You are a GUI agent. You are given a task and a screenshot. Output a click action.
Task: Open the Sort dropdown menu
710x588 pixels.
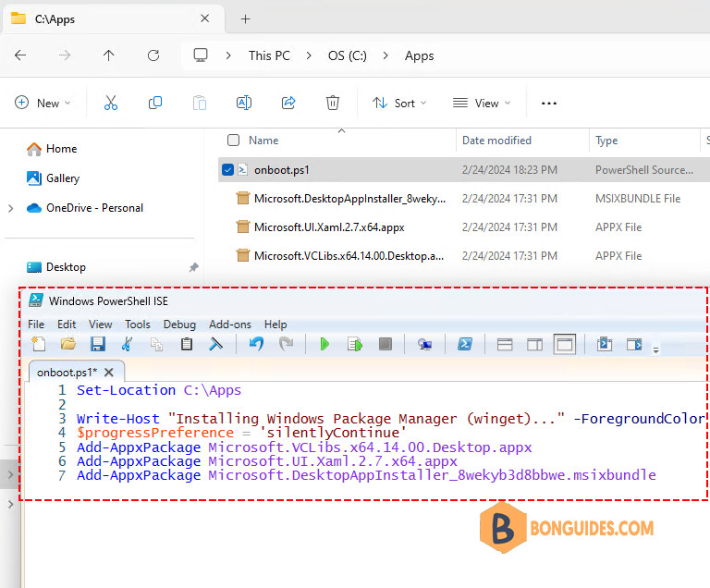[399, 103]
